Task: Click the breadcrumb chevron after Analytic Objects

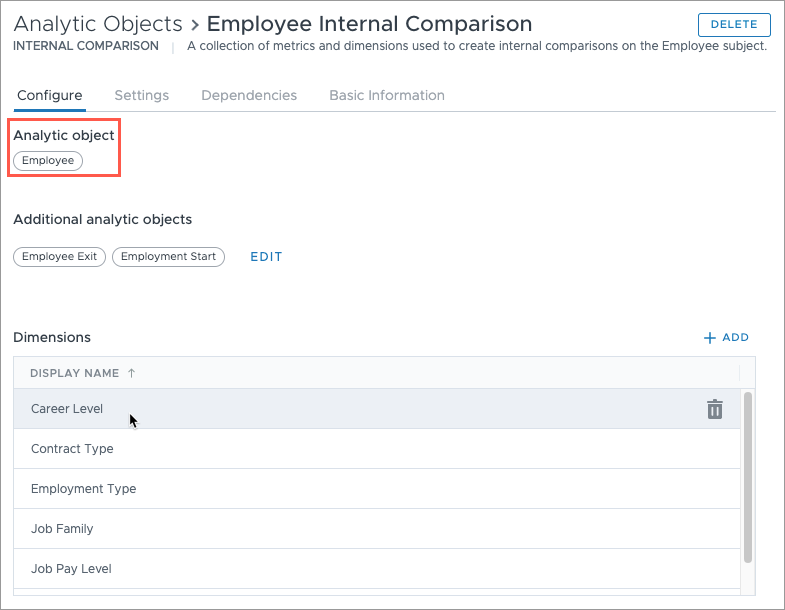Action: [195, 25]
